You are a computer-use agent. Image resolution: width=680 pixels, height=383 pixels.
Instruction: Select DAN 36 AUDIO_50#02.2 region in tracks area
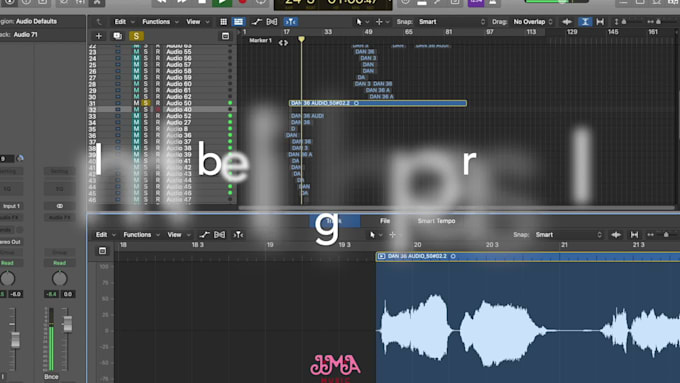pos(378,103)
